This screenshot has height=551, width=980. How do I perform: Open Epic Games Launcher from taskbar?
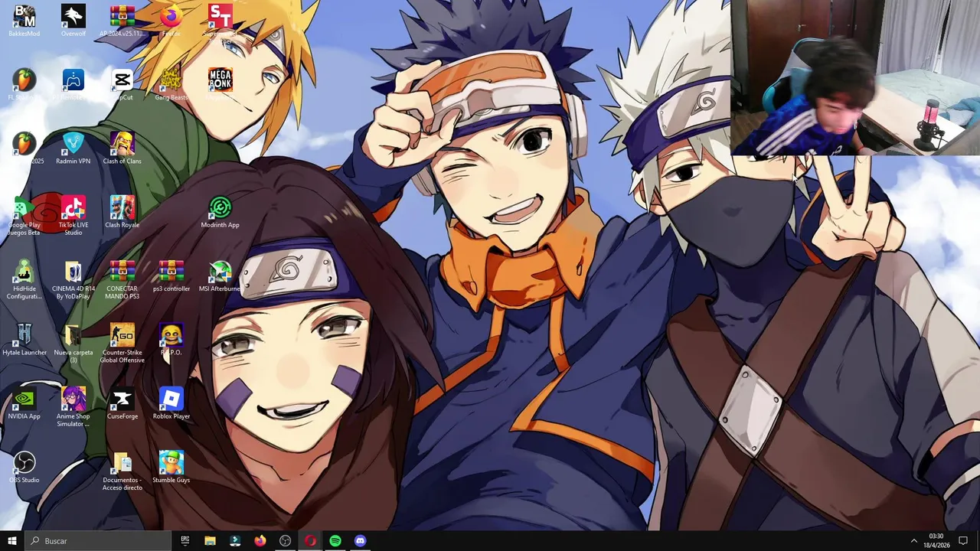point(185,540)
